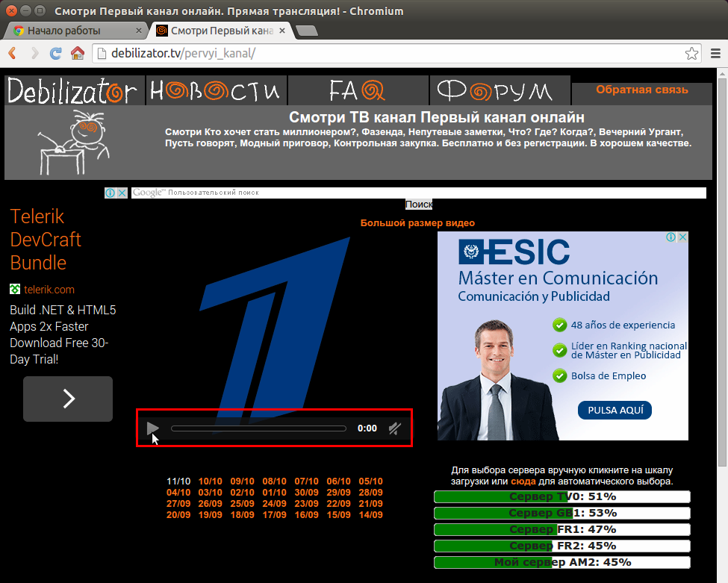Click the video seek progress bar

click(x=258, y=428)
